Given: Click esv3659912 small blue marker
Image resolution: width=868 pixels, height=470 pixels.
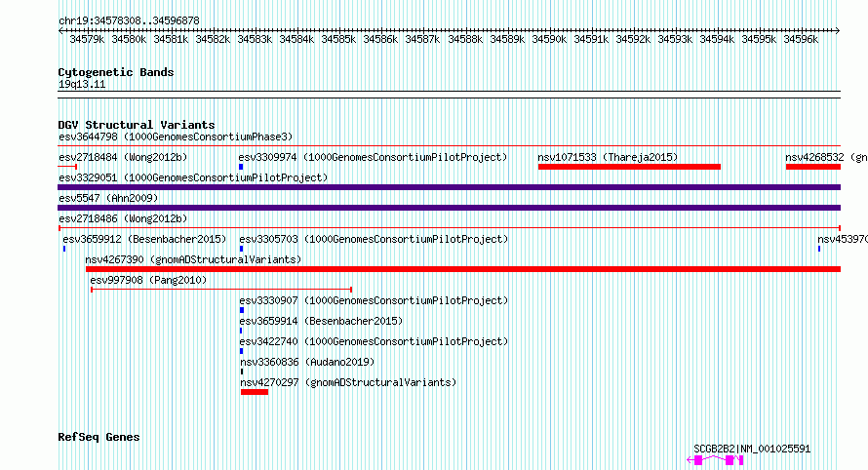Looking at the screenshot, I should tap(64, 249).
